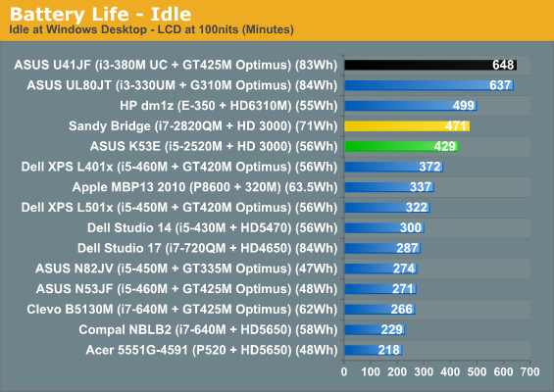Click the green bar showing 429

(x=401, y=147)
